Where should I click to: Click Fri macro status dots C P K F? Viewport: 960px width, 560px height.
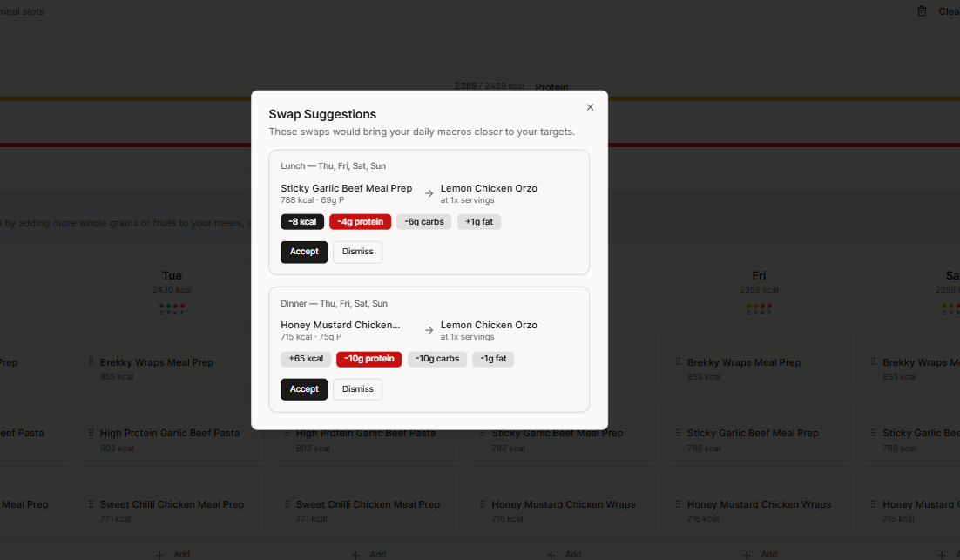759,309
